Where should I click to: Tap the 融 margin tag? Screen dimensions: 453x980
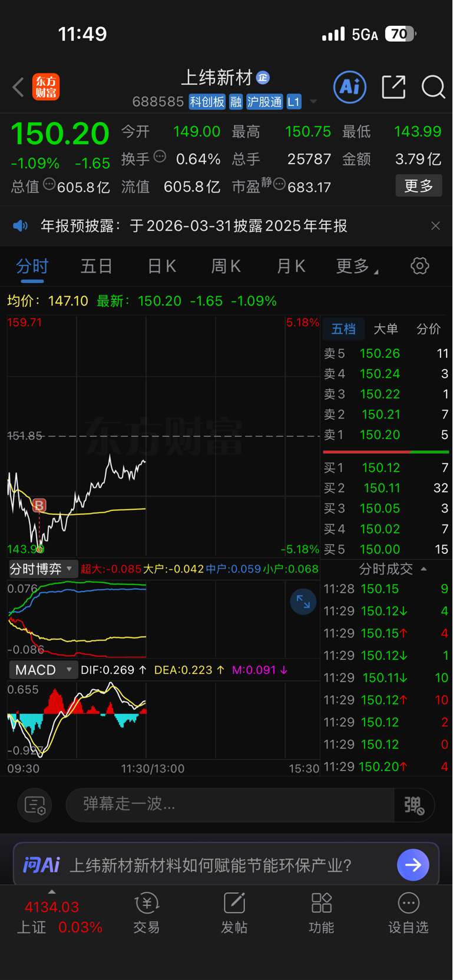pyautogui.click(x=236, y=102)
